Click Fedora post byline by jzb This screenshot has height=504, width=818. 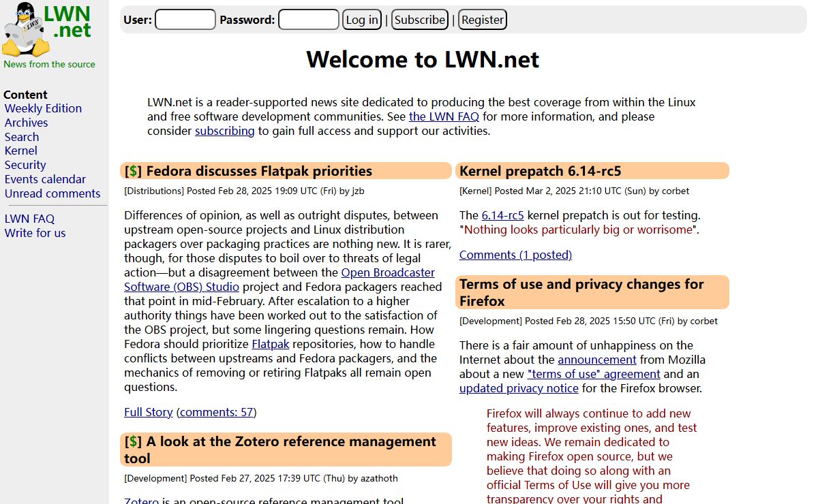pos(244,191)
